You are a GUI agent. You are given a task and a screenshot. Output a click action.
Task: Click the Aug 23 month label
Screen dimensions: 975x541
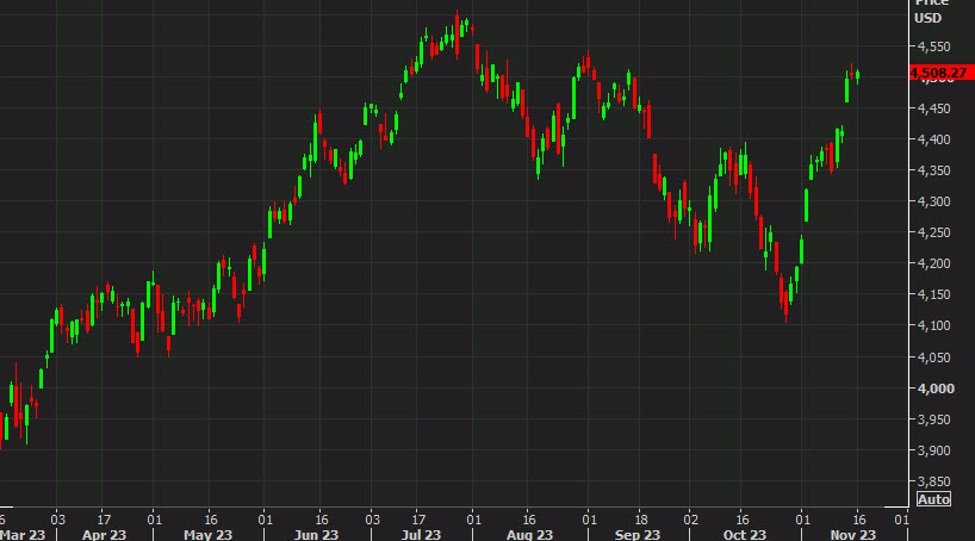pyautogui.click(x=529, y=534)
